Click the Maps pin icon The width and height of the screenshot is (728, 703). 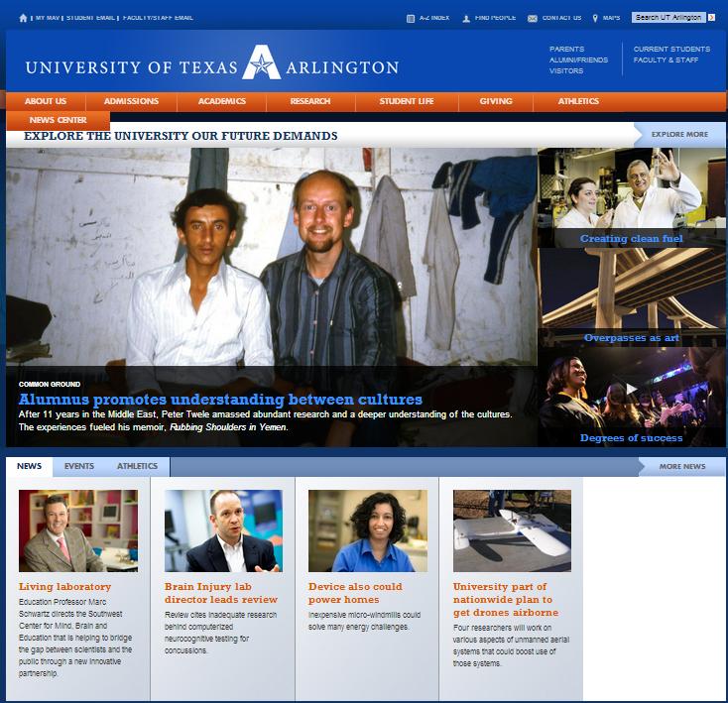pyautogui.click(x=595, y=18)
